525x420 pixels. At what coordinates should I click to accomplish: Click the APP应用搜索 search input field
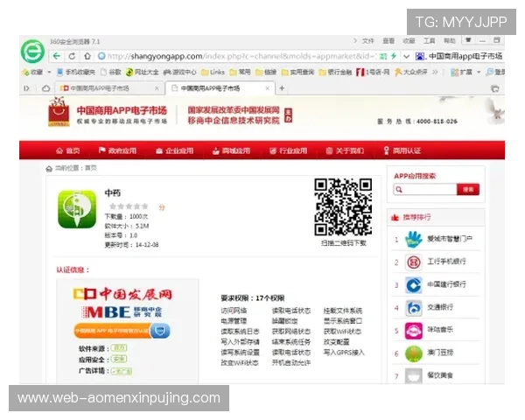(425, 190)
